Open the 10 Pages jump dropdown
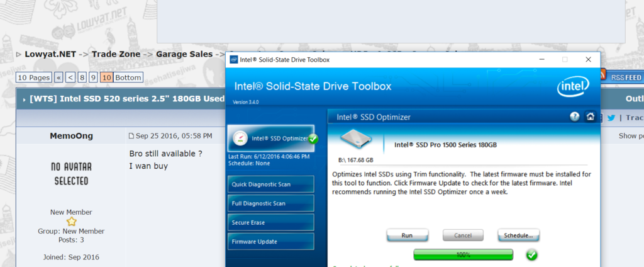 33,77
